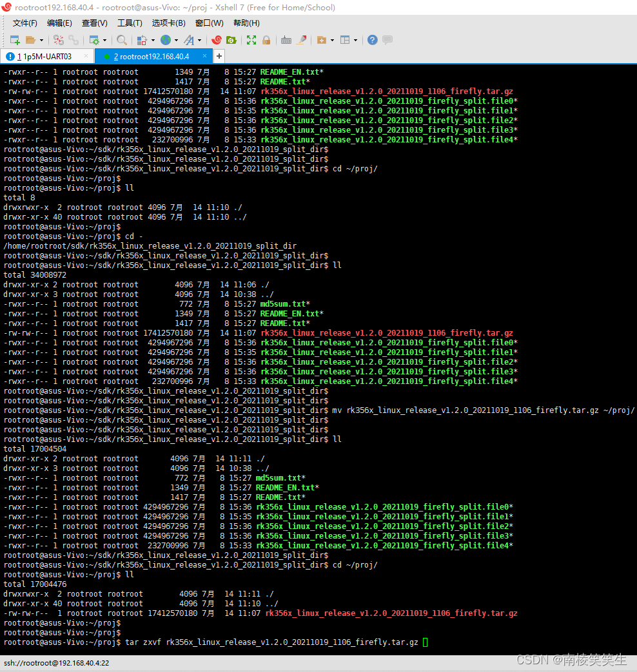Viewport: 637px width, 672px height.
Task: Close the 1p5M-UART03 tab
Action: 86,56
